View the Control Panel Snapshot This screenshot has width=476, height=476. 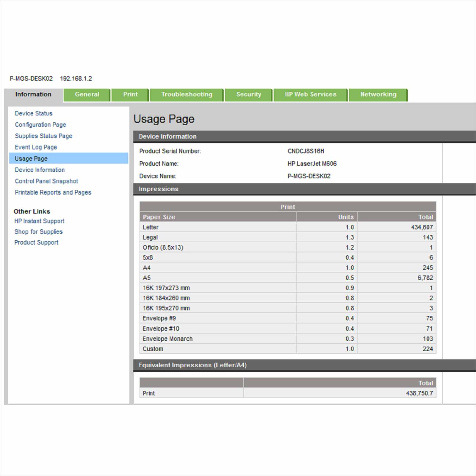point(46,181)
